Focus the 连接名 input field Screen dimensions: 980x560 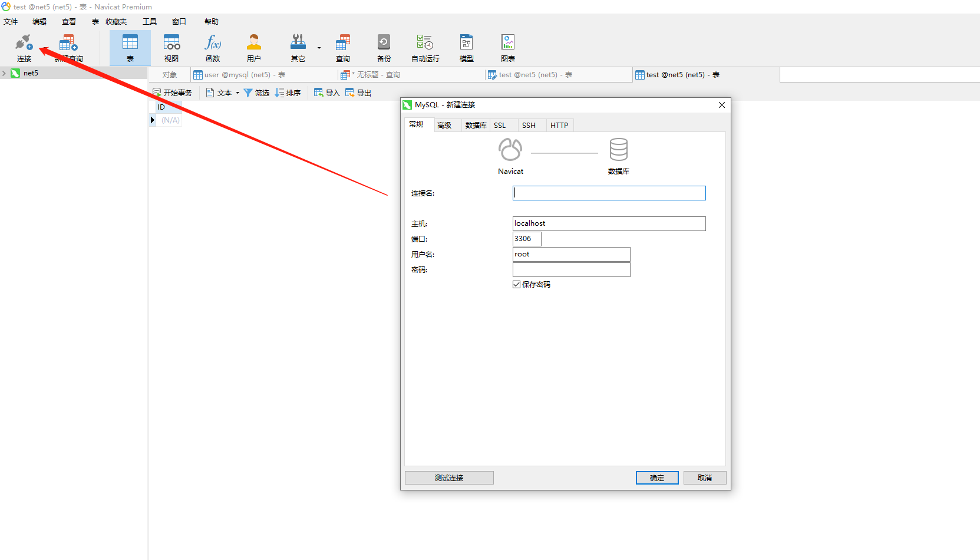(x=609, y=193)
